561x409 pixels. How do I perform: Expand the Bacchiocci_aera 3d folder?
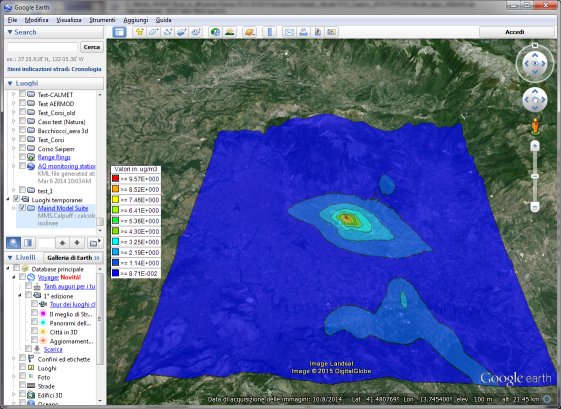(14, 131)
